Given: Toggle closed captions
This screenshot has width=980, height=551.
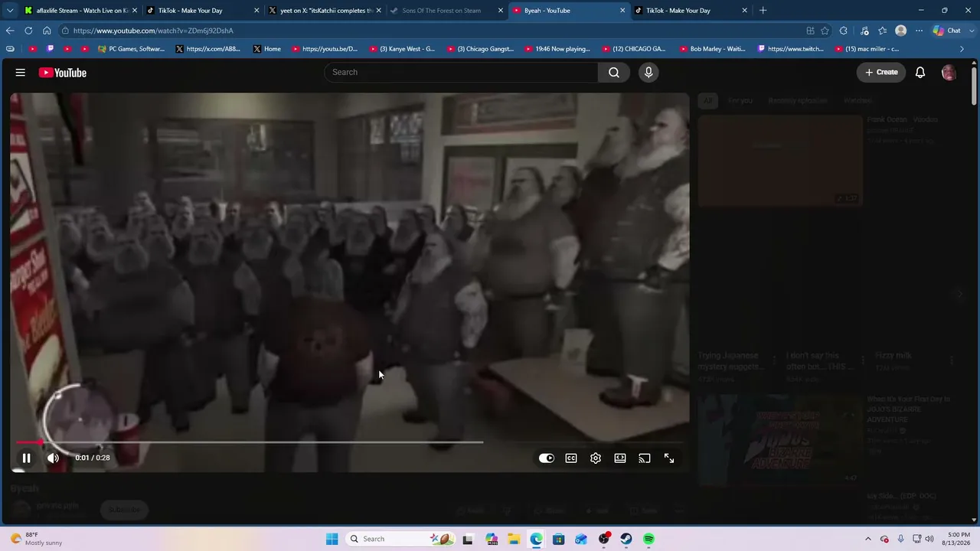Looking at the screenshot, I should point(571,458).
